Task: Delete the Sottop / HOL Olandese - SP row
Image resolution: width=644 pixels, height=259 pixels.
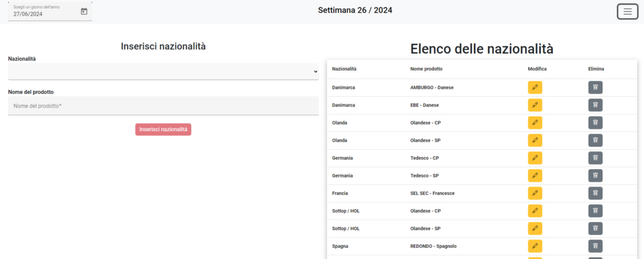Action: [x=595, y=229]
